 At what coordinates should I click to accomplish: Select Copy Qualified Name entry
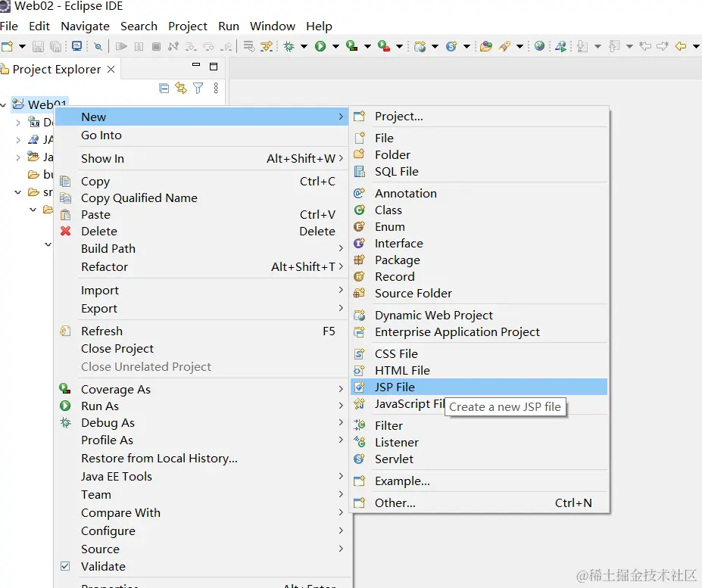202,198
